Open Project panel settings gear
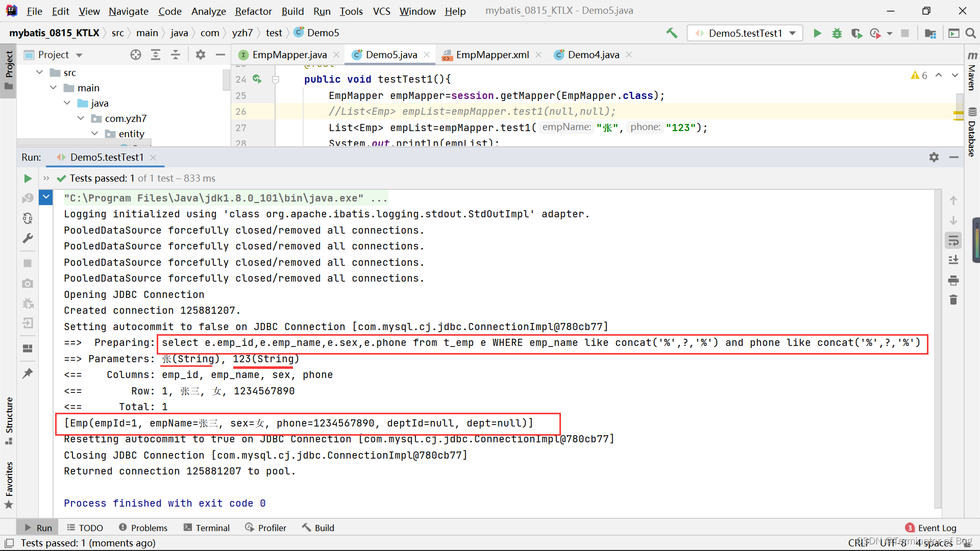The image size is (980, 551). [201, 55]
